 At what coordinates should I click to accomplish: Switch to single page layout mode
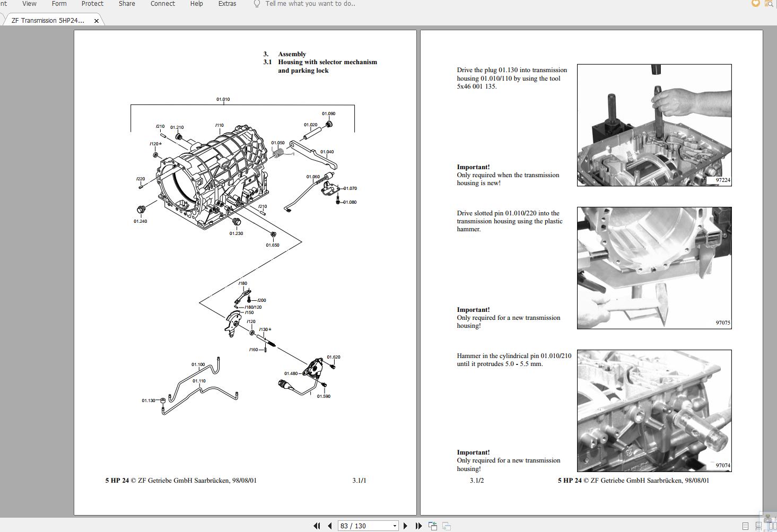745,525
